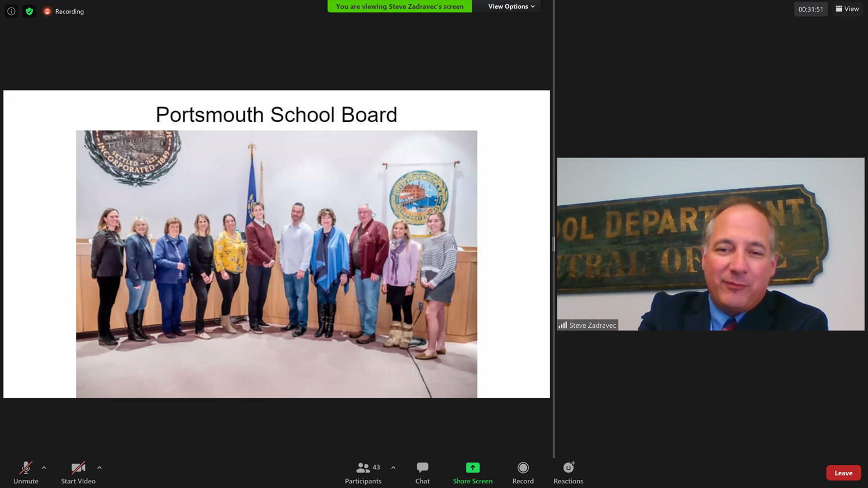Click the meeting information icon

tap(11, 11)
